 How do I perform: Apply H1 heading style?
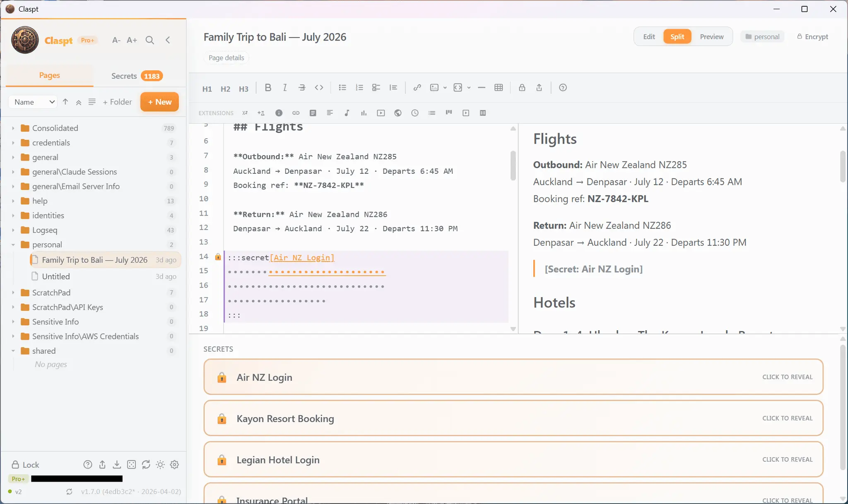207,89
